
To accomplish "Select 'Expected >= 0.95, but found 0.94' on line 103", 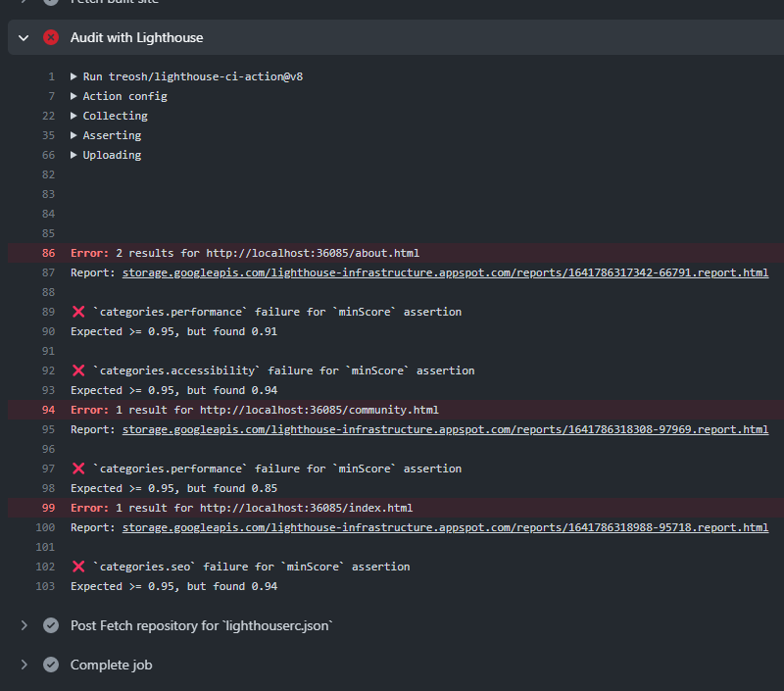I will (174, 586).
